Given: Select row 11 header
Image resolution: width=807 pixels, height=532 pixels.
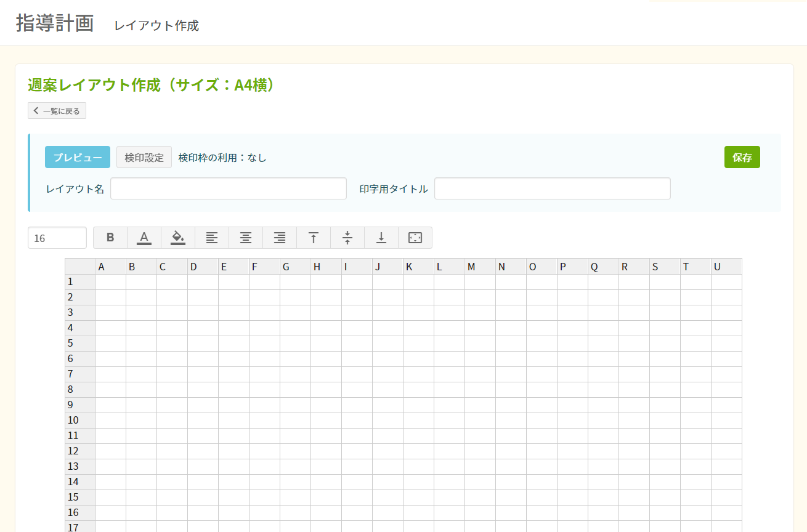Looking at the screenshot, I should pyautogui.click(x=80, y=436).
